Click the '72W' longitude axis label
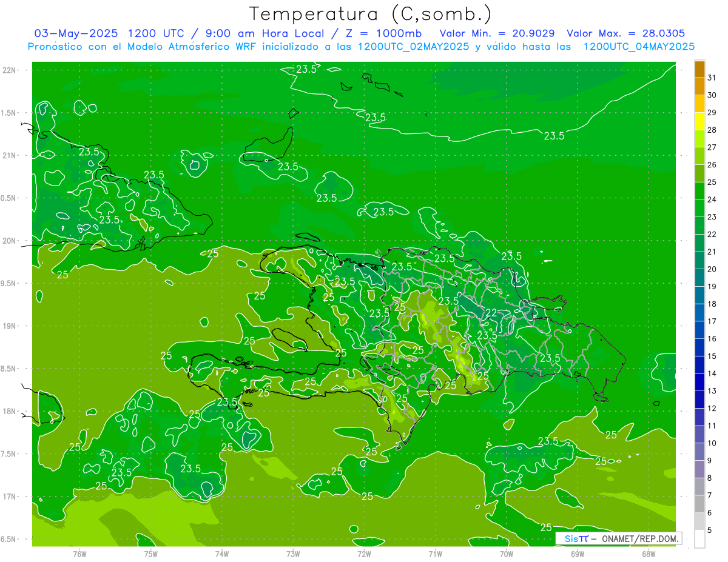This screenshot has width=728, height=562. click(x=364, y=554)
